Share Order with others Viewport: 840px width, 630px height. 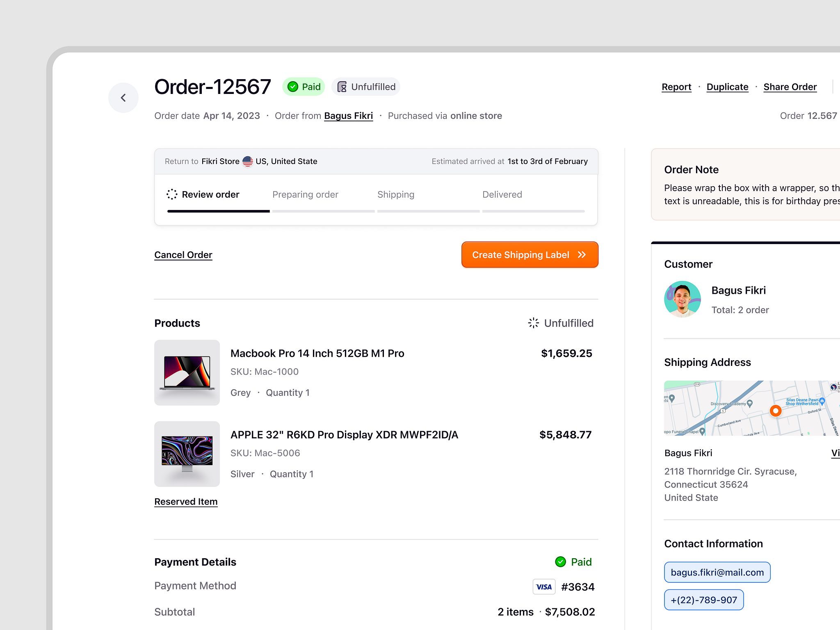tap(790, 87)
